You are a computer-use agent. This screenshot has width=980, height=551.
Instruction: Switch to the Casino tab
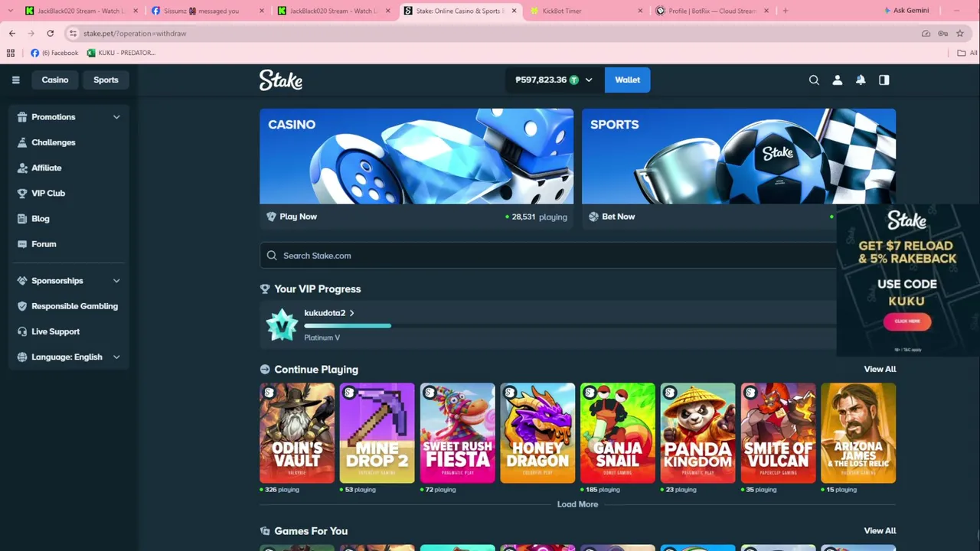(x=55, y=80)
